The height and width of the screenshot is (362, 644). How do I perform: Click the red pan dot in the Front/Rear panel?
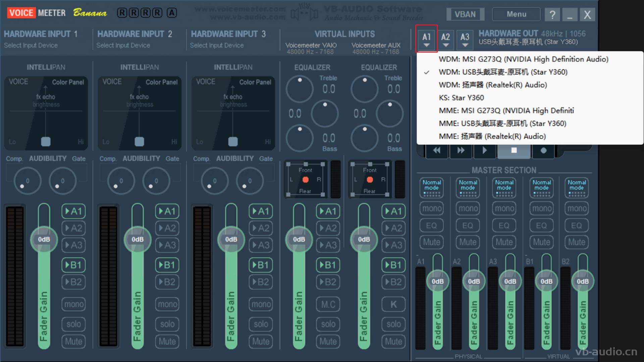tap(306, 180)
